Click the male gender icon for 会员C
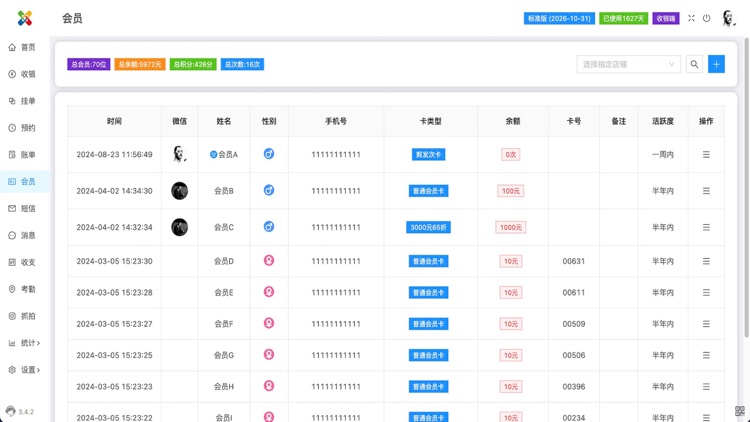Viewport: 750px width, 422px height. 269,227
